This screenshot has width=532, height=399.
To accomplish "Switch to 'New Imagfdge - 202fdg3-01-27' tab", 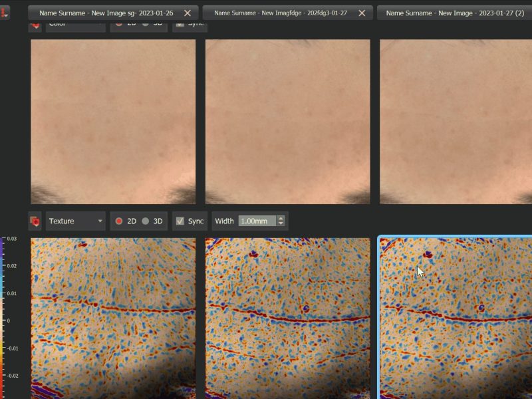I will coord(281,13).
